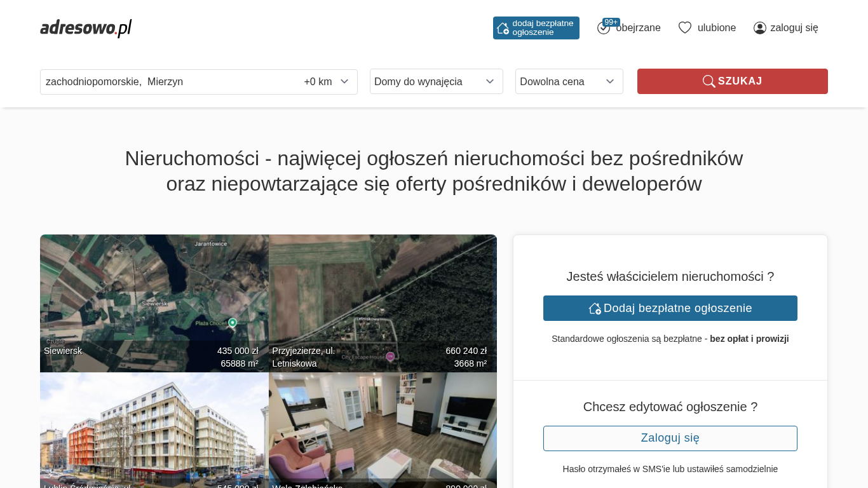Go to obejrzane in header
Viewport: 868px width, 488px height.
pos(638,28)
